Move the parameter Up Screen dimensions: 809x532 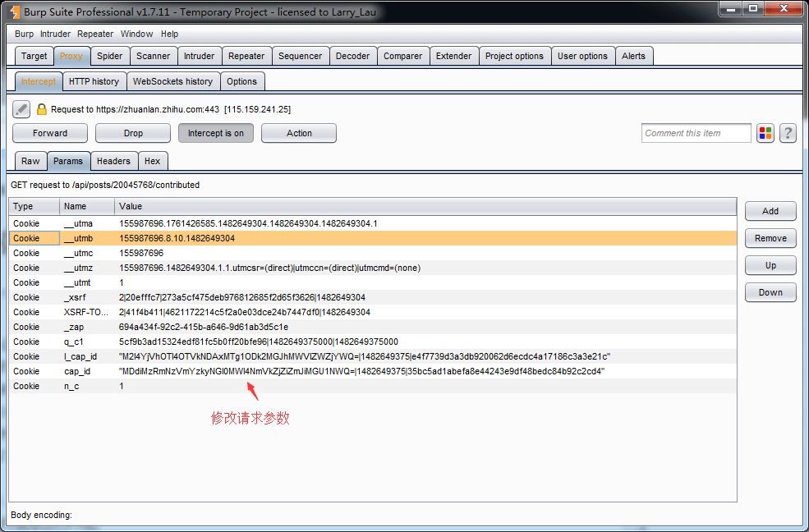[770, 265]
